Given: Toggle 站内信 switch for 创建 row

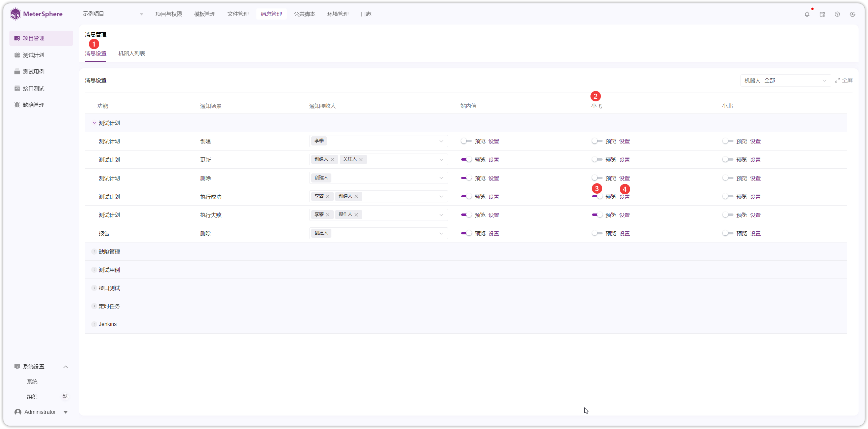Looking at the screenshot, I should click(x=466, y=141).
